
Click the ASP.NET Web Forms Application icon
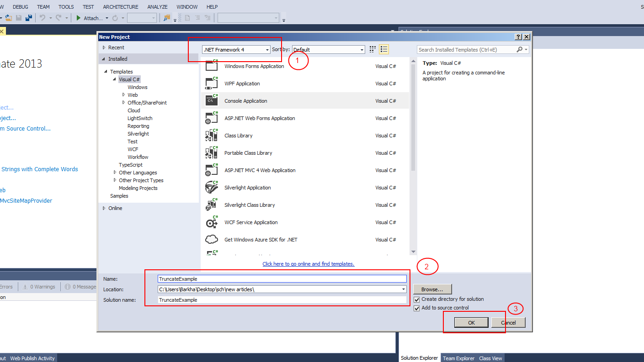click(212, 118)
